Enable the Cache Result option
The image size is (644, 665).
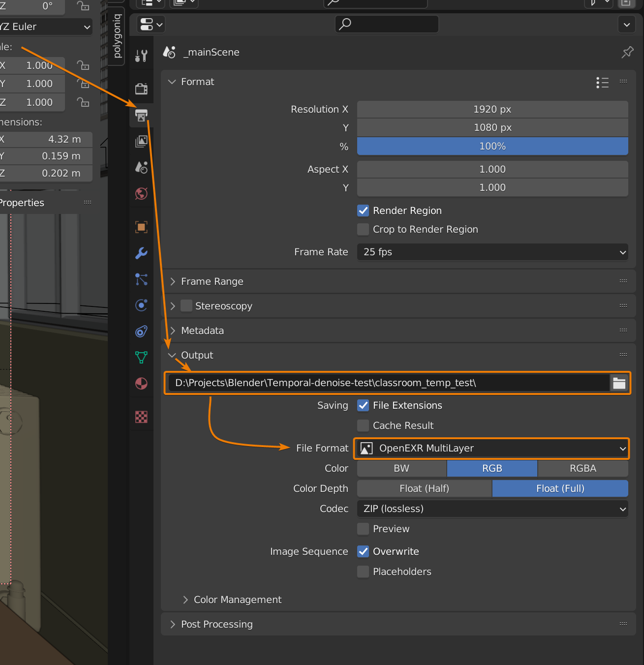coord(363,425)
